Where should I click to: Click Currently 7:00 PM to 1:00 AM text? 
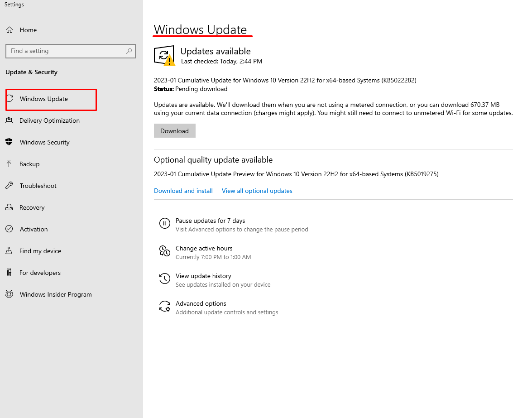click(213, 257)
